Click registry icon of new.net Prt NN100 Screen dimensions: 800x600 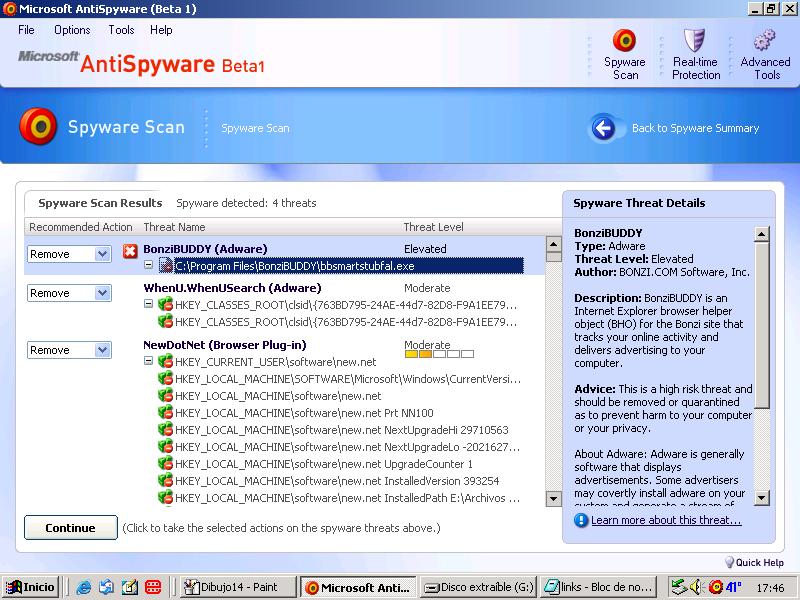(165, 413)
